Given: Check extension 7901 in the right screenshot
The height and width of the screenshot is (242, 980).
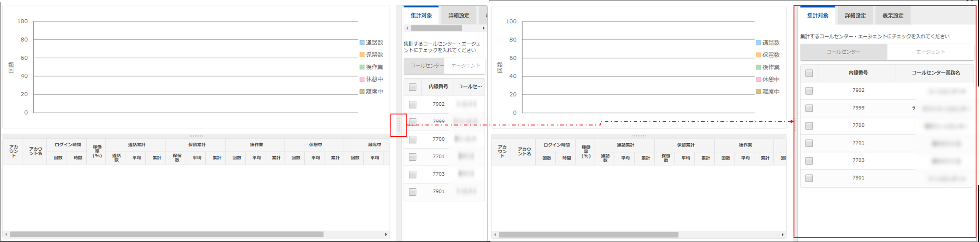Looking at the screenshot, I should [809, 178].
